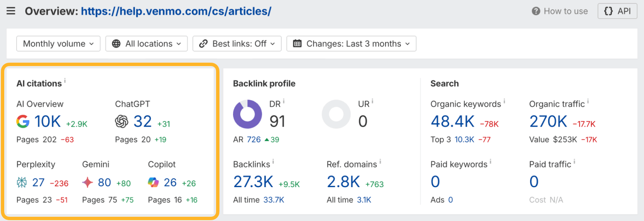Screen dimensions: 644x221
Task: Click the Perplexity Pages 23 text
Action: click(x=34, y=200)
